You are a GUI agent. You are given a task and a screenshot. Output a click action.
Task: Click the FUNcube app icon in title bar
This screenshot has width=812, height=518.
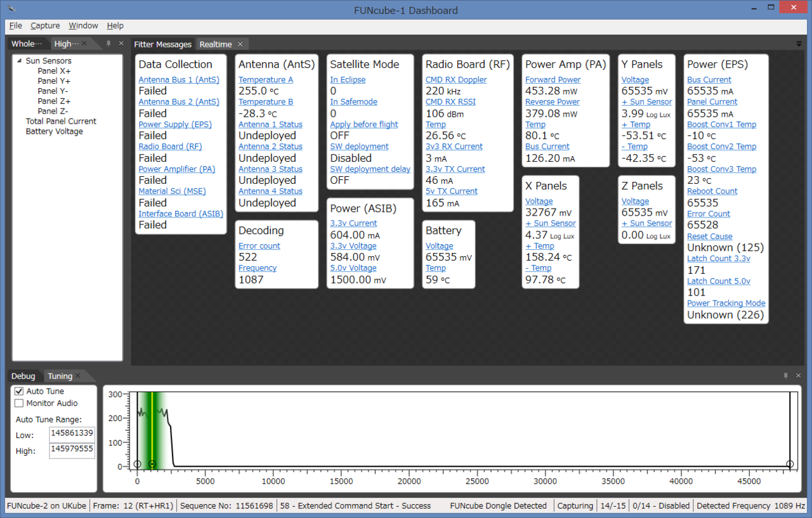click(x=11, y=9)
